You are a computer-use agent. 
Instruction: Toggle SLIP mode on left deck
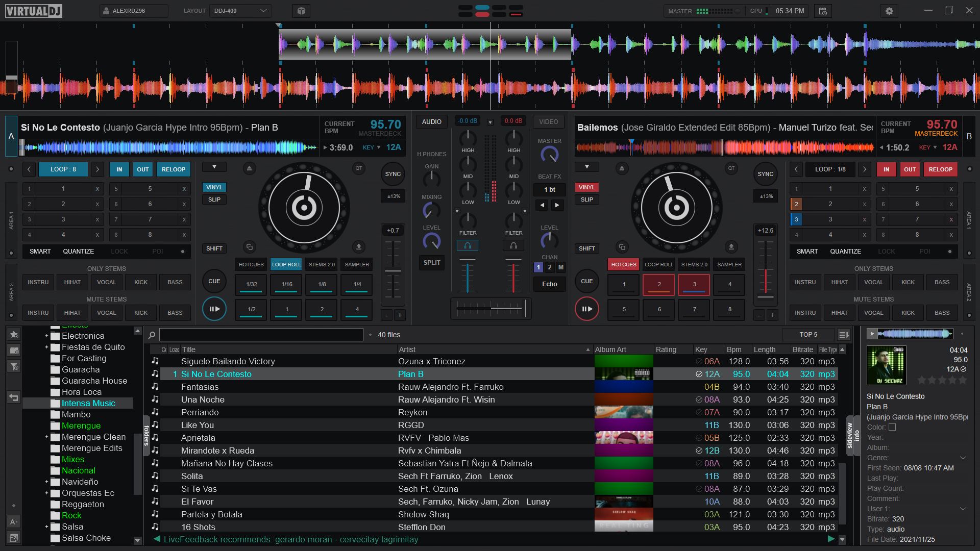214,199
